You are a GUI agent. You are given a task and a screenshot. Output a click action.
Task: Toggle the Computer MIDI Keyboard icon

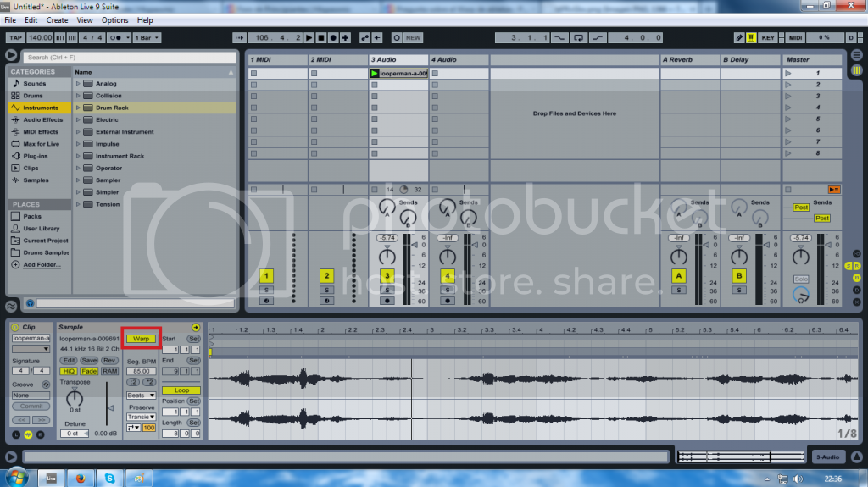[751, 37]
